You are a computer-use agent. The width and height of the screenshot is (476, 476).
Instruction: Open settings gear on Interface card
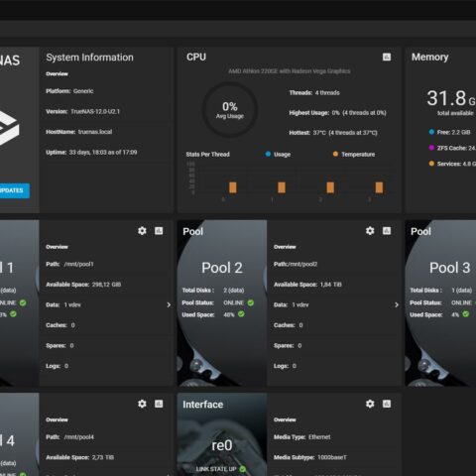[x=370, y=404]
